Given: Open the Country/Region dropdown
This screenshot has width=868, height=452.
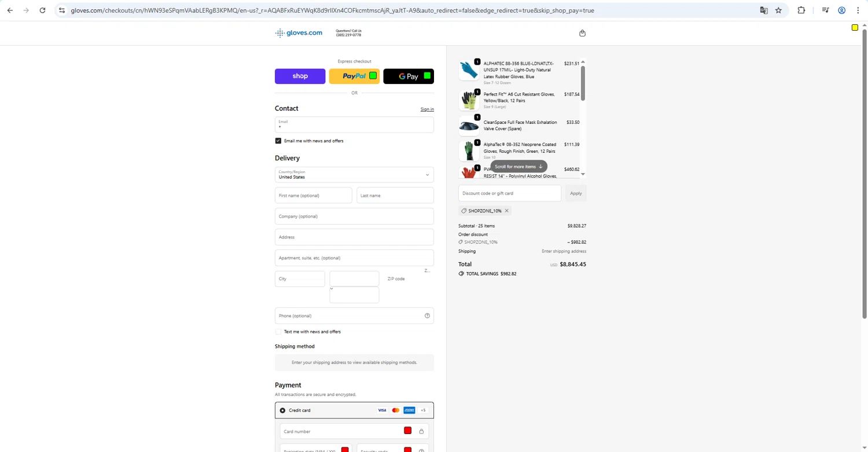Looking at the screenshot, I should point(354,175).
